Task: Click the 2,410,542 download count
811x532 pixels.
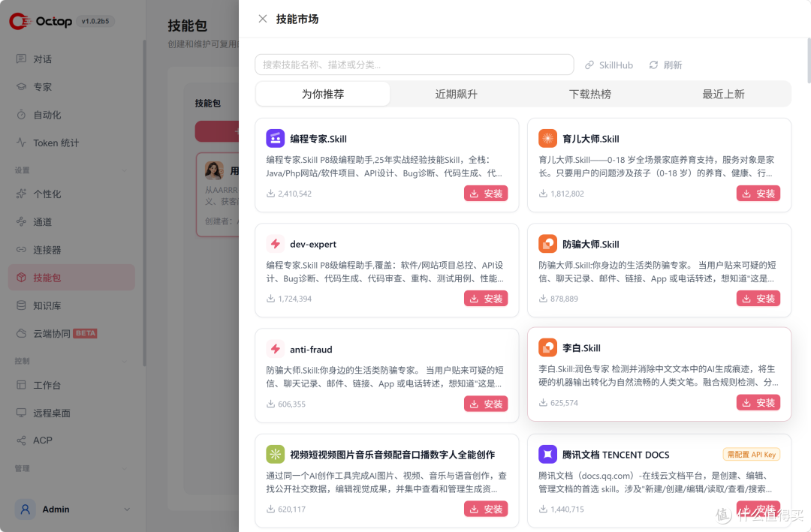Action: pos(289,194)
